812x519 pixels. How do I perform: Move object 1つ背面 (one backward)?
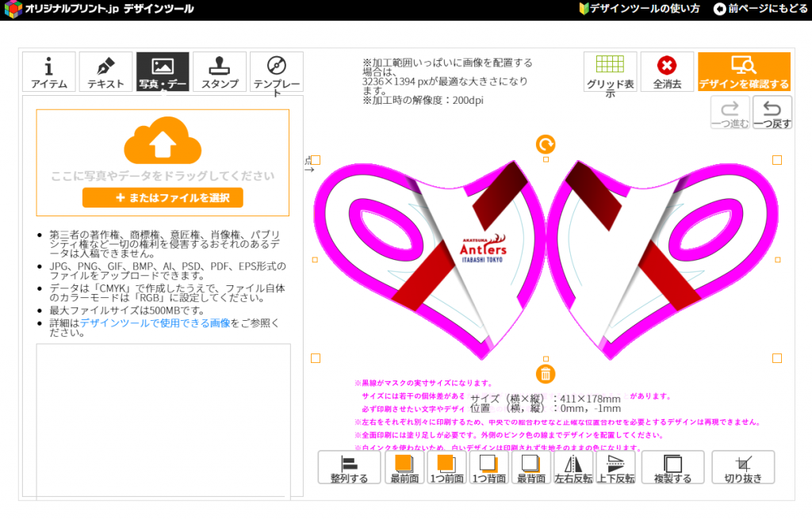coord(488,467)
